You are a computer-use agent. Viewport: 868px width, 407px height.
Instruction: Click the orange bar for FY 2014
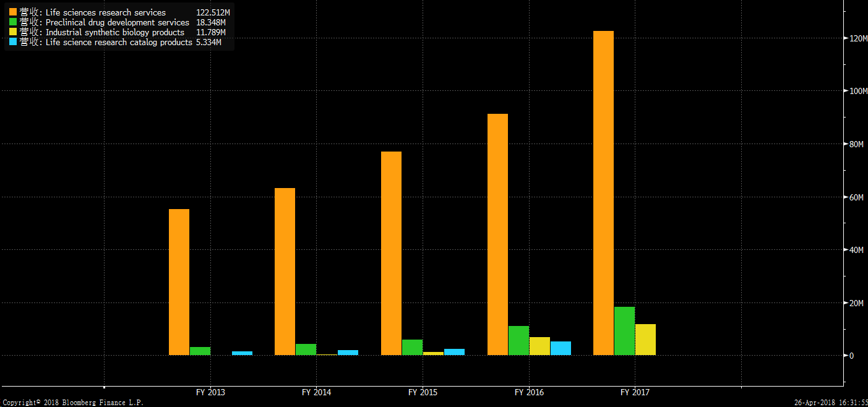pos(285,272)
